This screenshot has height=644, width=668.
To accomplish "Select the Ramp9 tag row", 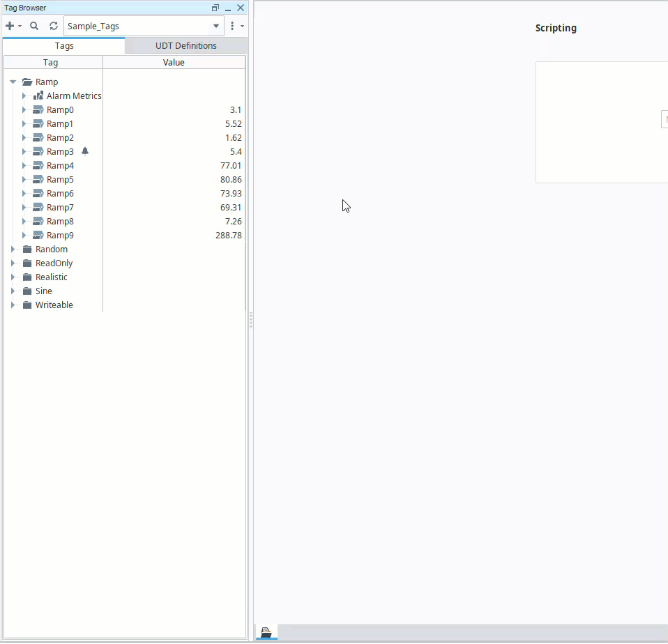I will pos(60,235).
